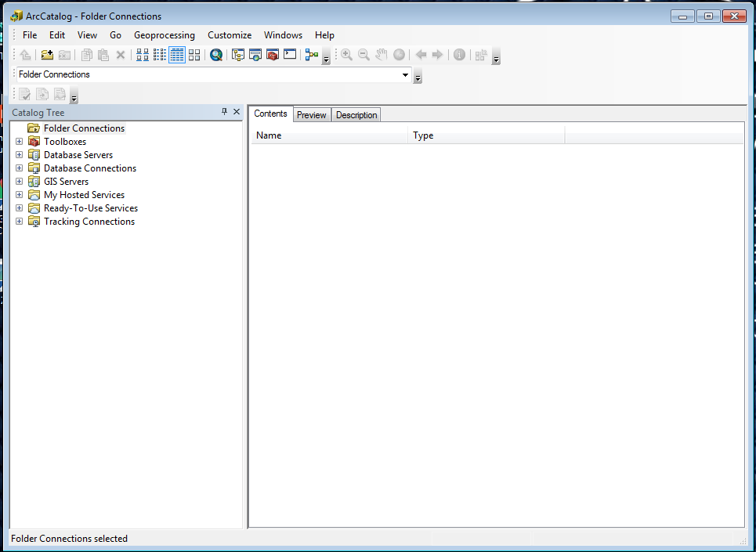
Task: Sort by Type column header
Action: coord(486,135)
